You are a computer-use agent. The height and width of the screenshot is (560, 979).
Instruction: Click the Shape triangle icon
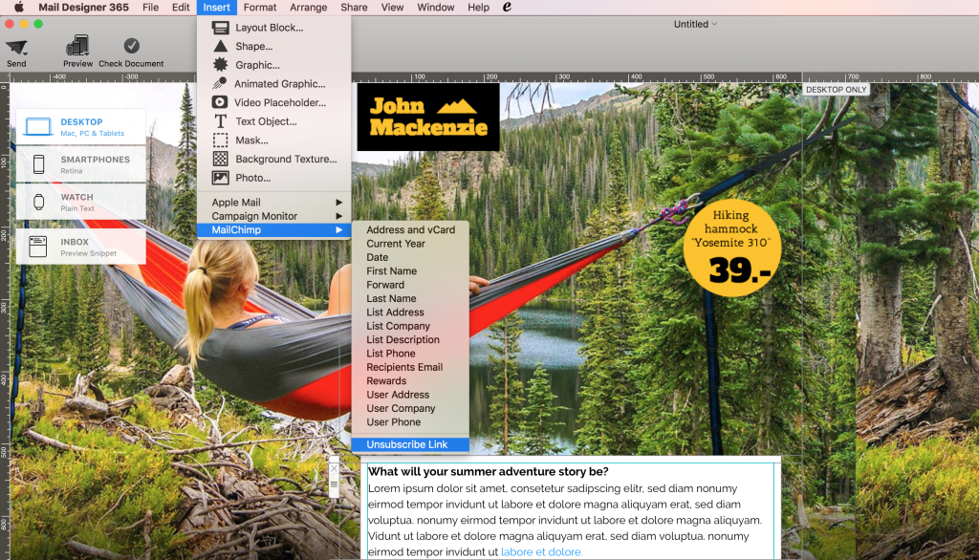pos(221,46)
